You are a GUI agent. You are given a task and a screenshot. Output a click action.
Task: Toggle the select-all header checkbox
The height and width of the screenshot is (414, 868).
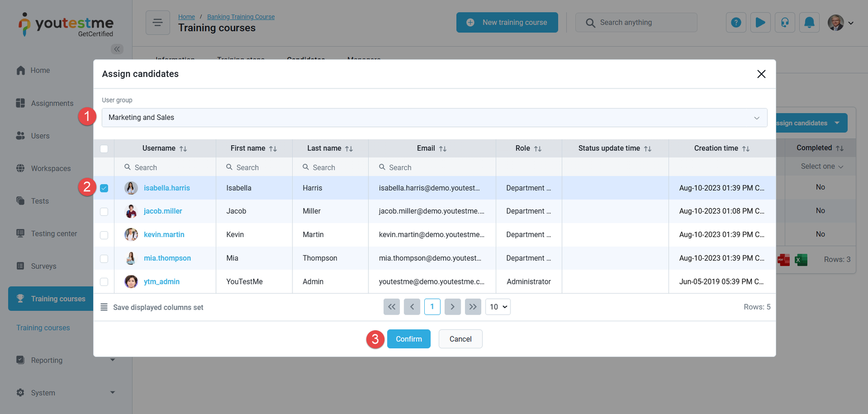click(104, 149)
